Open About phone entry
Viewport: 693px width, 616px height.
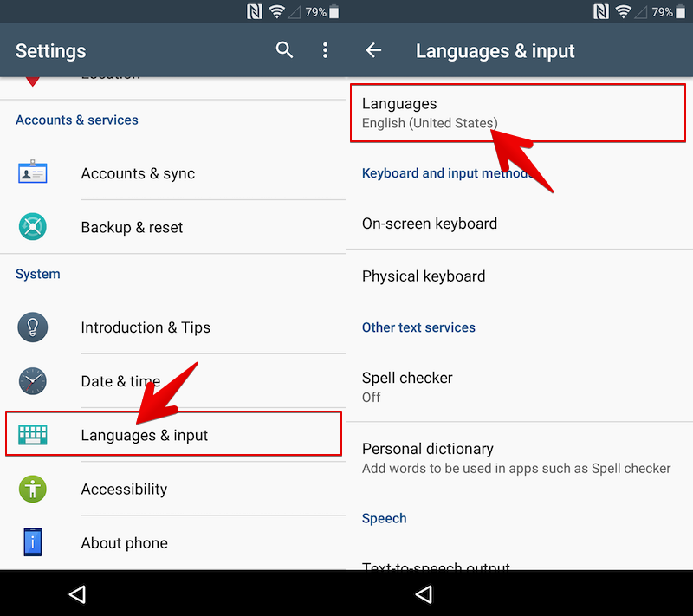(173, 542)
